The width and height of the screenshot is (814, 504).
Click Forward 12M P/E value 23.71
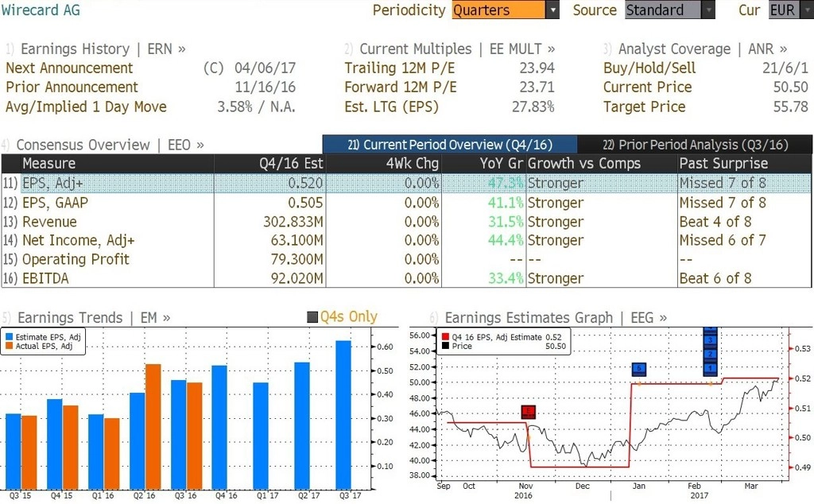point(537,87)
